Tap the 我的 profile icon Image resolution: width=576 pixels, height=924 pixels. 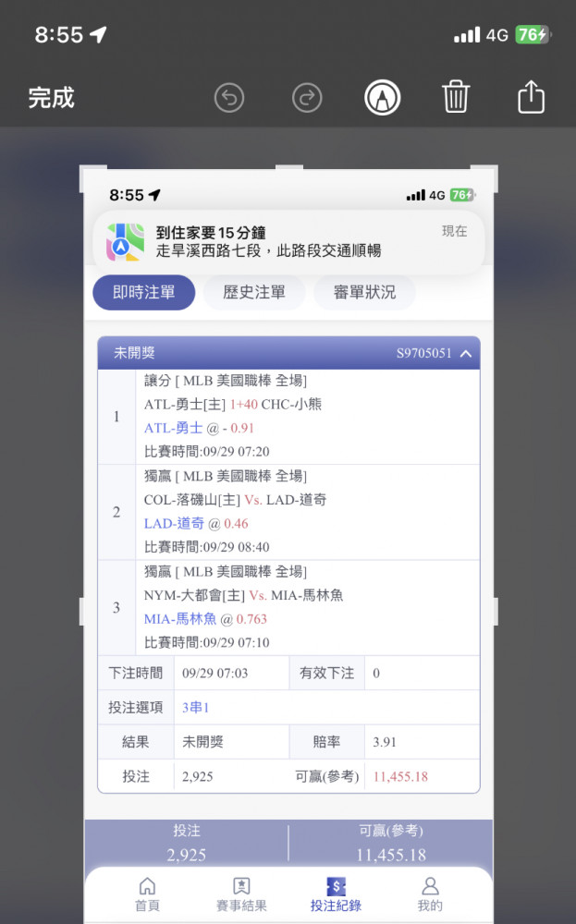[430, 886]
